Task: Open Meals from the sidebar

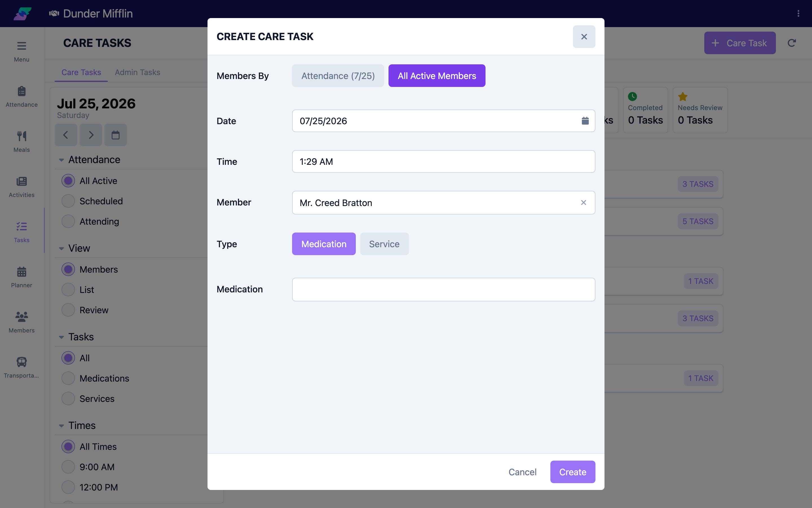Action: [x=21, y=141]
